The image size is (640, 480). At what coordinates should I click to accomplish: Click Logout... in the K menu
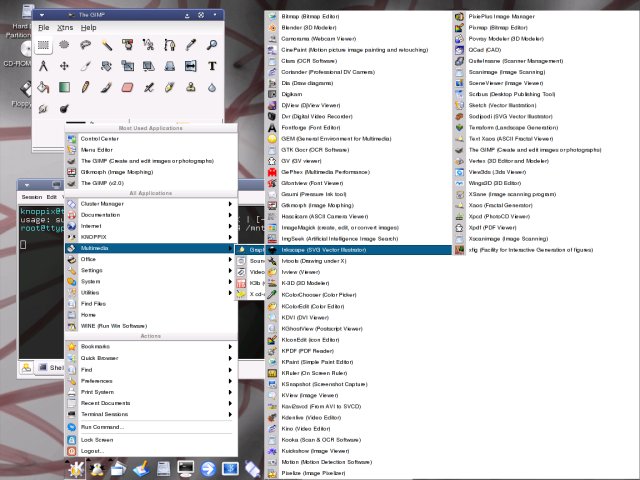coord(151,451)
